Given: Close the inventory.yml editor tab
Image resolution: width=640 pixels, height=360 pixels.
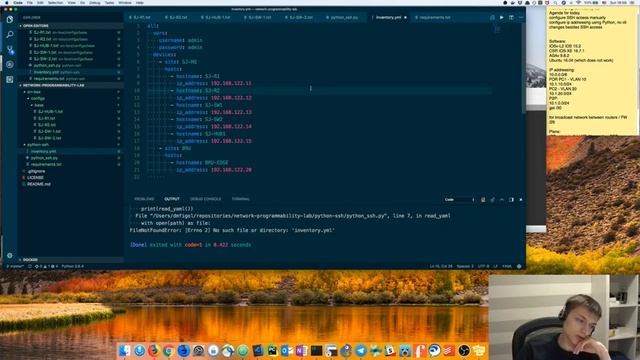Looking at the screenshot, I should tap(405, 18).
